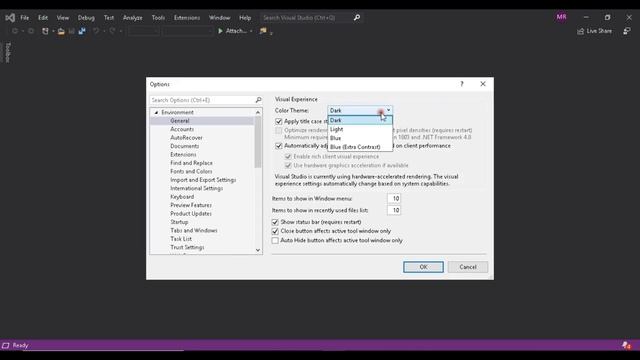640x360 pixels.
Task: Click the Color Theme combo box arrow
Action: pos(389,110)
